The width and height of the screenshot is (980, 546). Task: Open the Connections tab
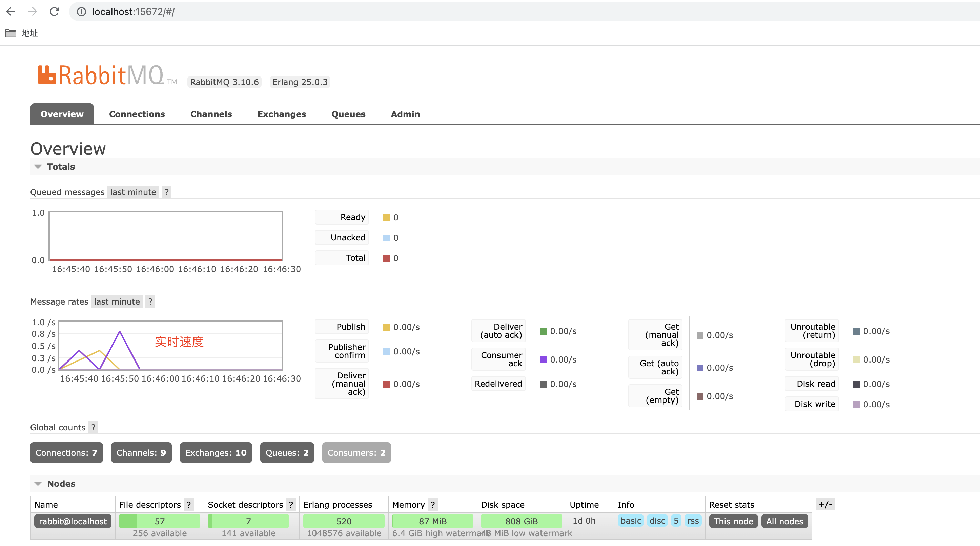point(137,114)
